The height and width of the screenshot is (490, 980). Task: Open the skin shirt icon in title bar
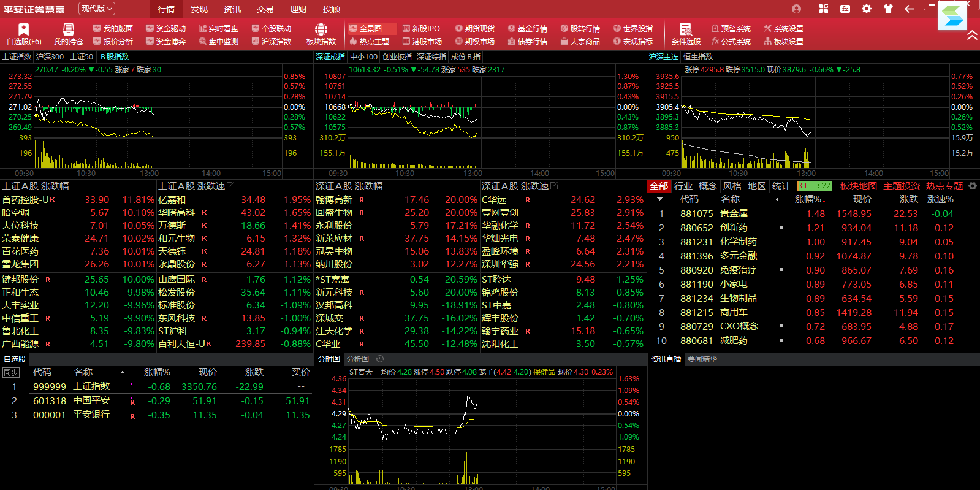coord(888,9)
